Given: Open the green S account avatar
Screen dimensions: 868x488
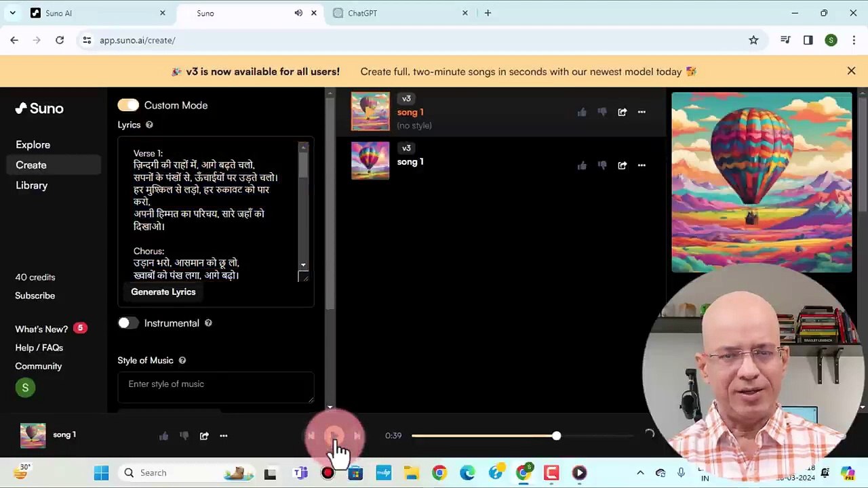Looking at the screenshot, I should (x=25, y=388).
